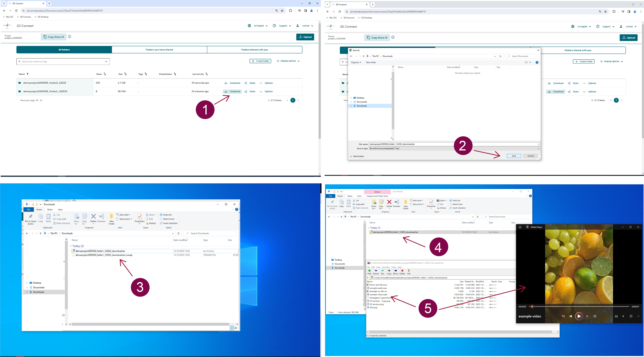Click New folder icon in Extract-tab Downloads window
Viewport: 644px width, 357px height.
406,204
